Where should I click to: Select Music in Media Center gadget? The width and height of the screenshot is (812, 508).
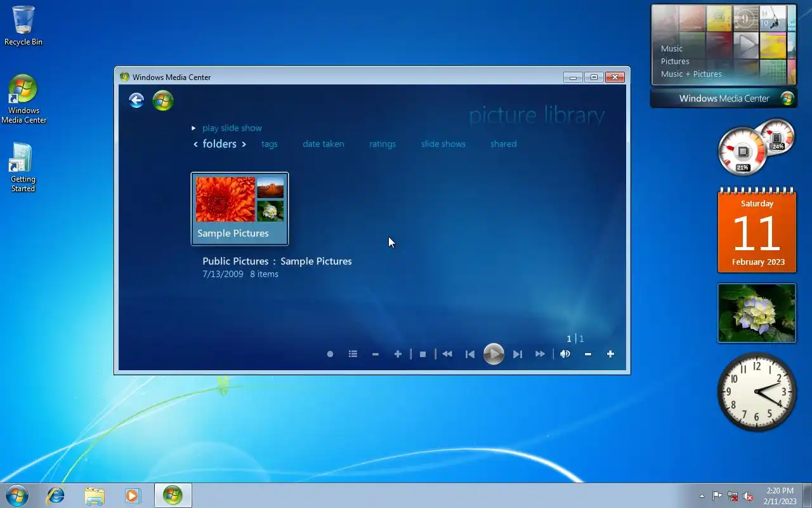[x=672, y=49]
